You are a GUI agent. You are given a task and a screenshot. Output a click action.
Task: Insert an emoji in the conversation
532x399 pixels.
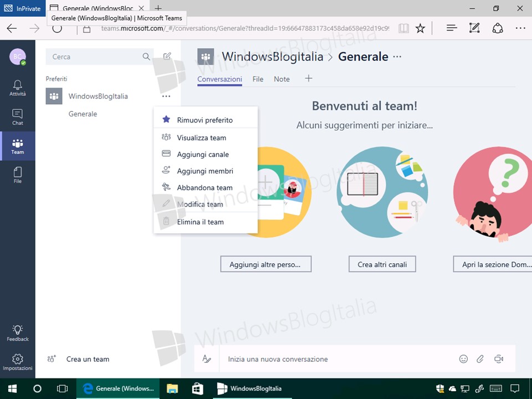463,359
